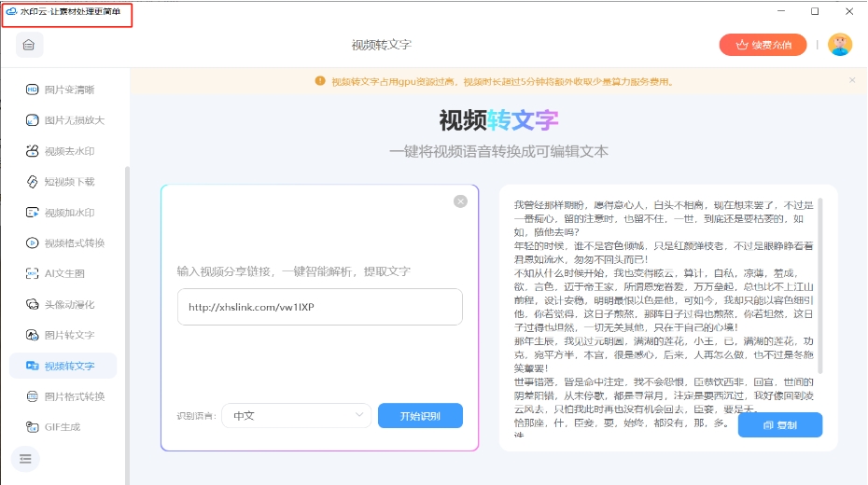This screenshot has height=485, width=868.
Task: Dismiss the orange GPU notice banner
Action: click(x=851, y=80)
